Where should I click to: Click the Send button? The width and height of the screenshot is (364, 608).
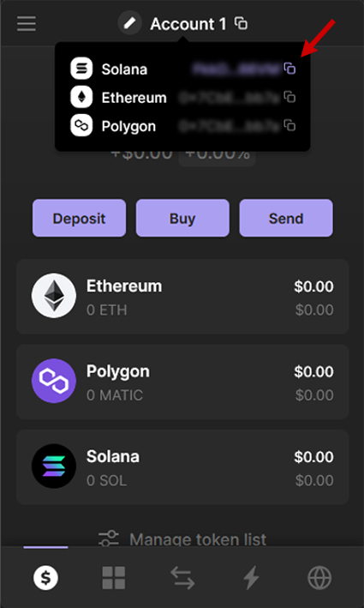pos(286,218)
